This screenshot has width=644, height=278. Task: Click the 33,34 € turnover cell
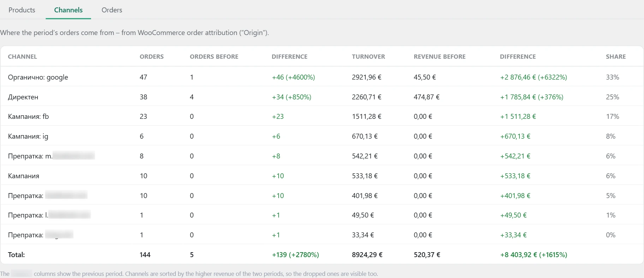click(363, 235)
